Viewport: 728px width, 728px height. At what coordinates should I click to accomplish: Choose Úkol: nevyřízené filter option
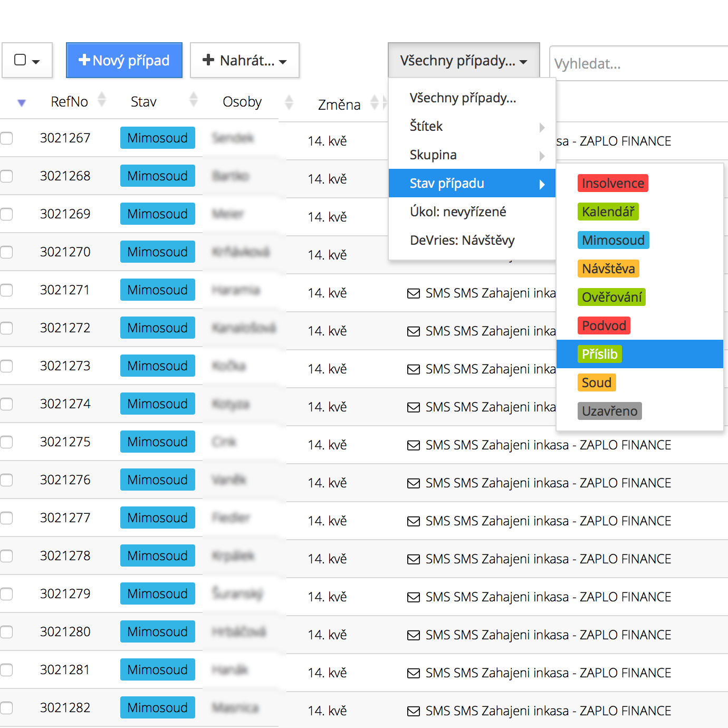click(458, 212)
